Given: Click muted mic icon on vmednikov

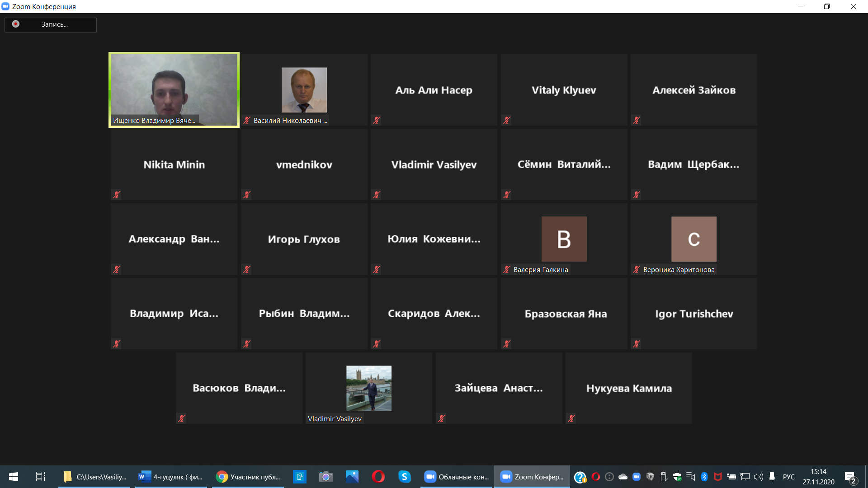Looking at the screenshot, I should click(x=246, y=195).
